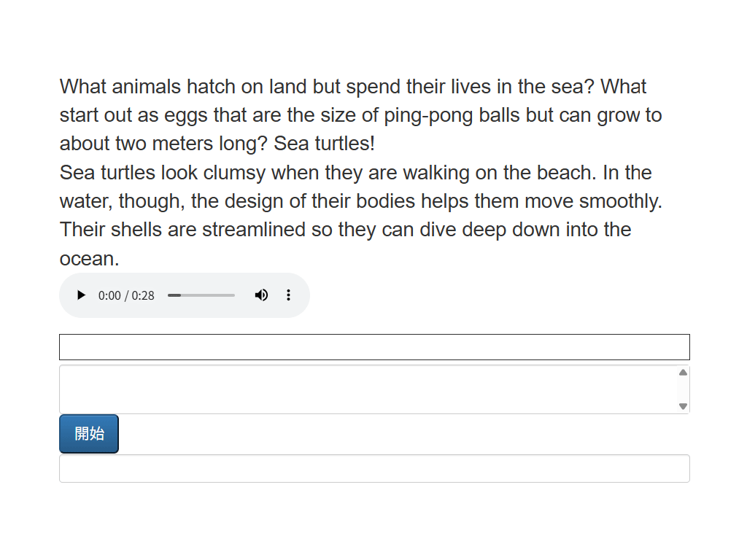Image resolution: width=747 pixels, height=560 pixels.
Task: Click the word "ocean." ending the passage
Action: tap(89, 259)
